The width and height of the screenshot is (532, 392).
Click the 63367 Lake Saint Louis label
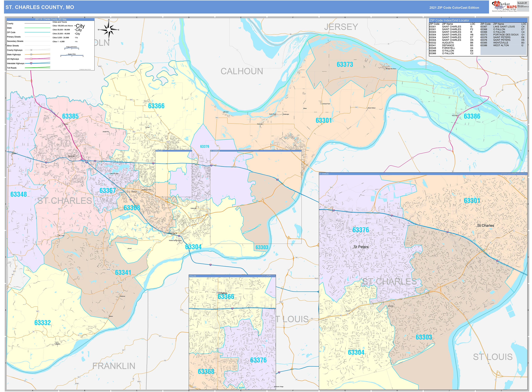pos(108,191)
